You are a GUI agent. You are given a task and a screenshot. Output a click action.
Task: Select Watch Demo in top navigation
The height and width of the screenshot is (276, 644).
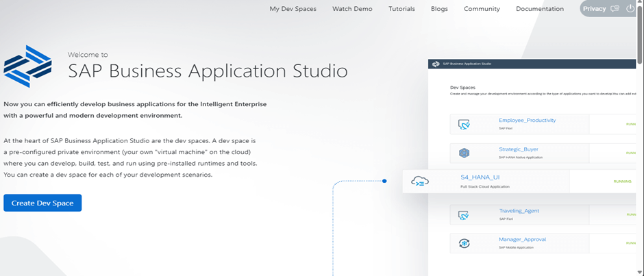(x=352, y=9)
